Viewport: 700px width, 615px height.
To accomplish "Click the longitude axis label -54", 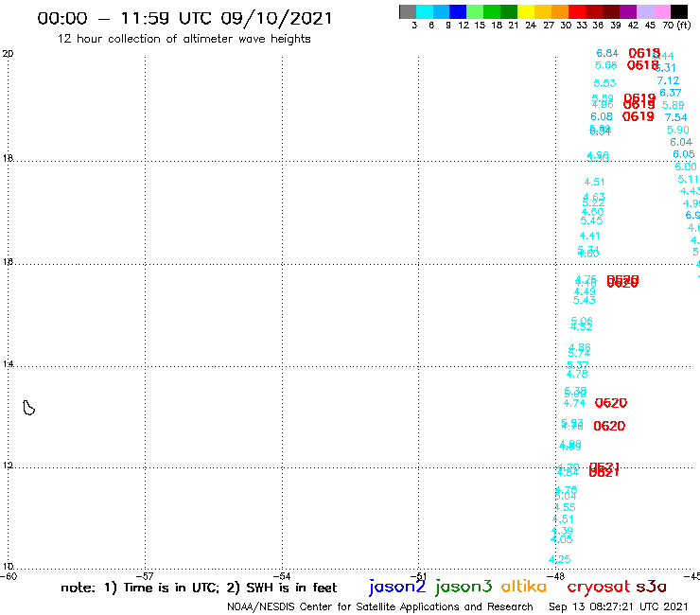I will tap(282, 576).
